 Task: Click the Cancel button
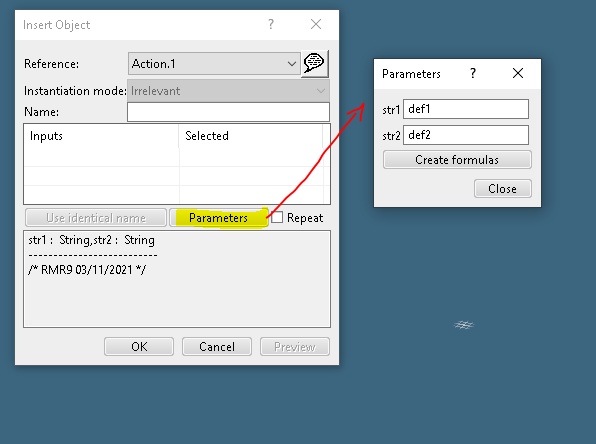pos(217,347)
